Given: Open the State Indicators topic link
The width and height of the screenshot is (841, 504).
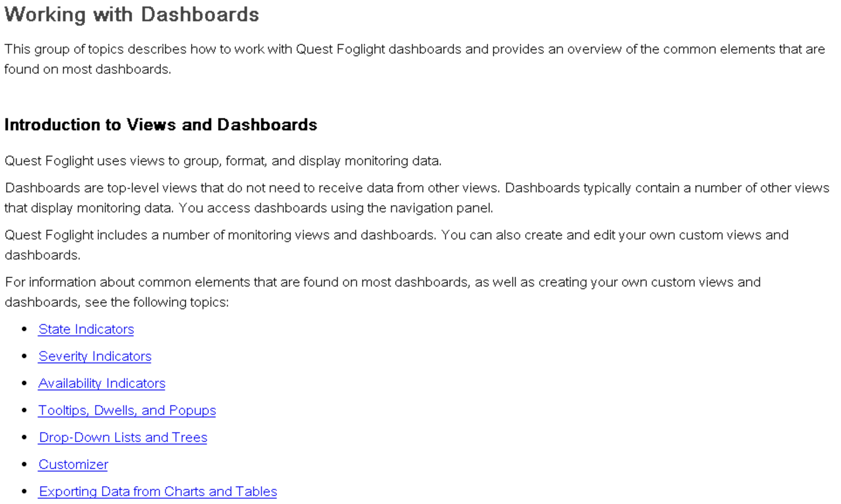Looking at the screenshot, I should [x=86, y=329].
